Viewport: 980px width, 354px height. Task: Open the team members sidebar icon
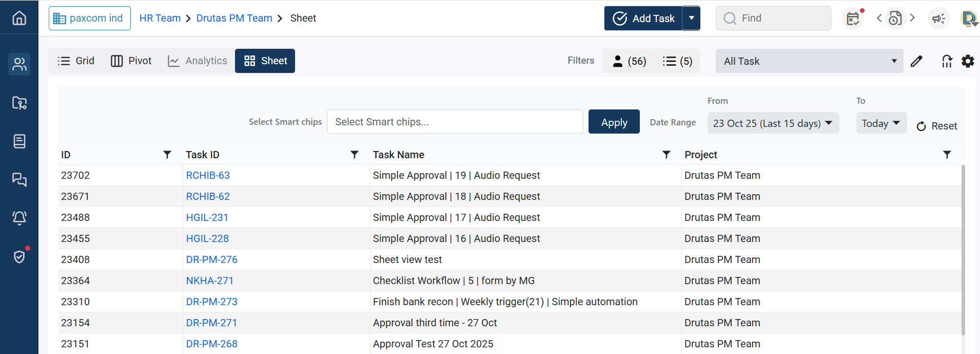click(x=19, y=64)
